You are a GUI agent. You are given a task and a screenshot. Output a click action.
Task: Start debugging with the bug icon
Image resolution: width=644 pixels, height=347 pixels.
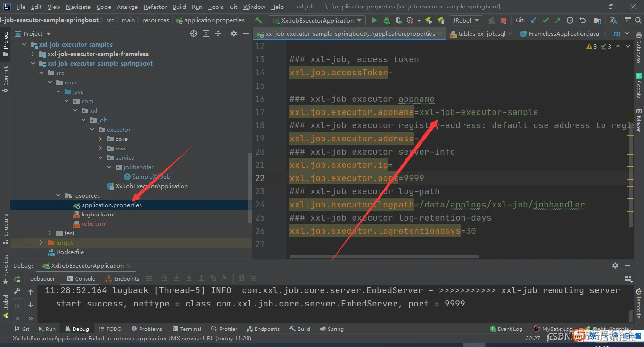pos(387,20)
